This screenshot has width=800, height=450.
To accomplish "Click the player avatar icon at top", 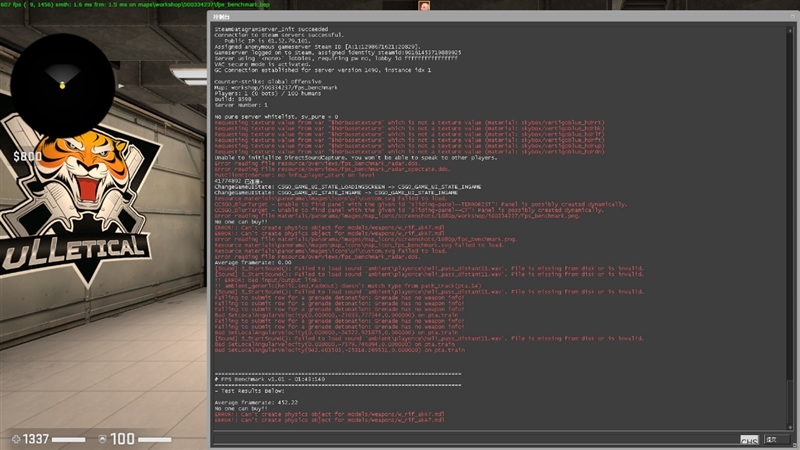I will click(x=424, y=6).
